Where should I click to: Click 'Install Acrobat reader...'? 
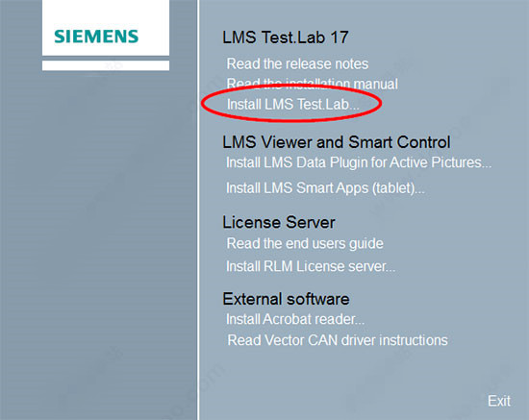[x=295, y=319]
